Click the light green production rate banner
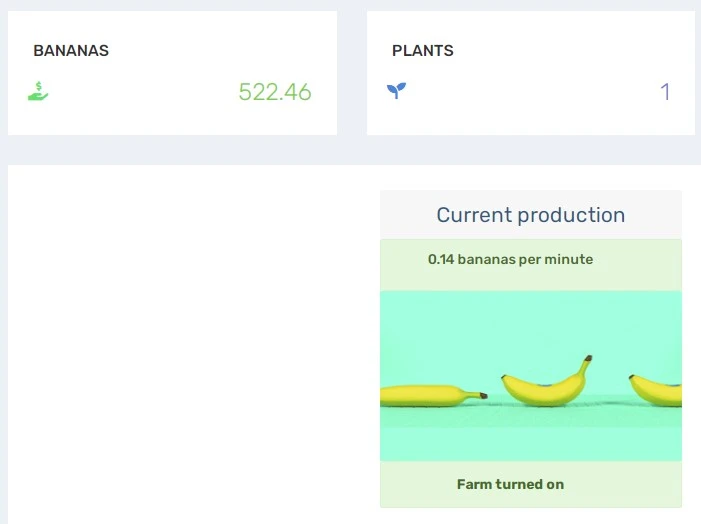 pos(531,265)
